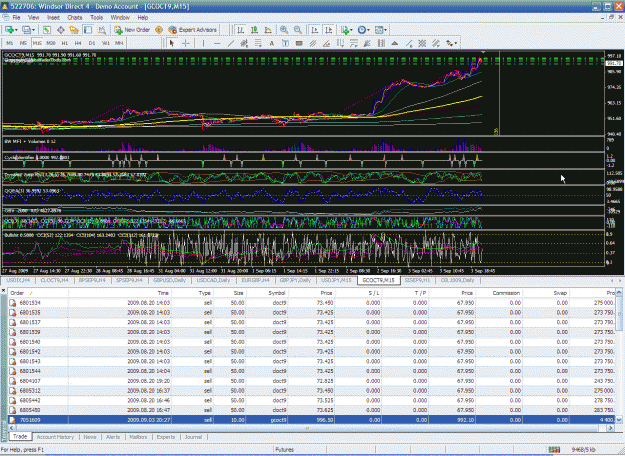Select the text A tool

pos(272,43)
